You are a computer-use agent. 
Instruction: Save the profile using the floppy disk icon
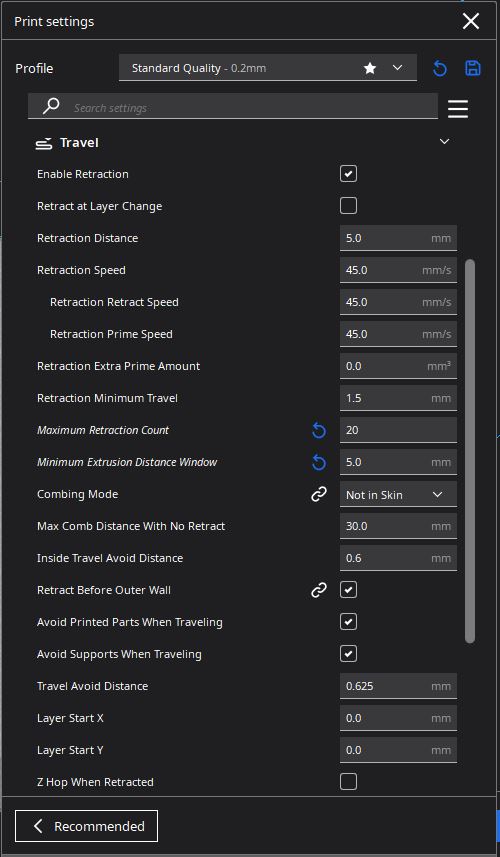[473, 68]
